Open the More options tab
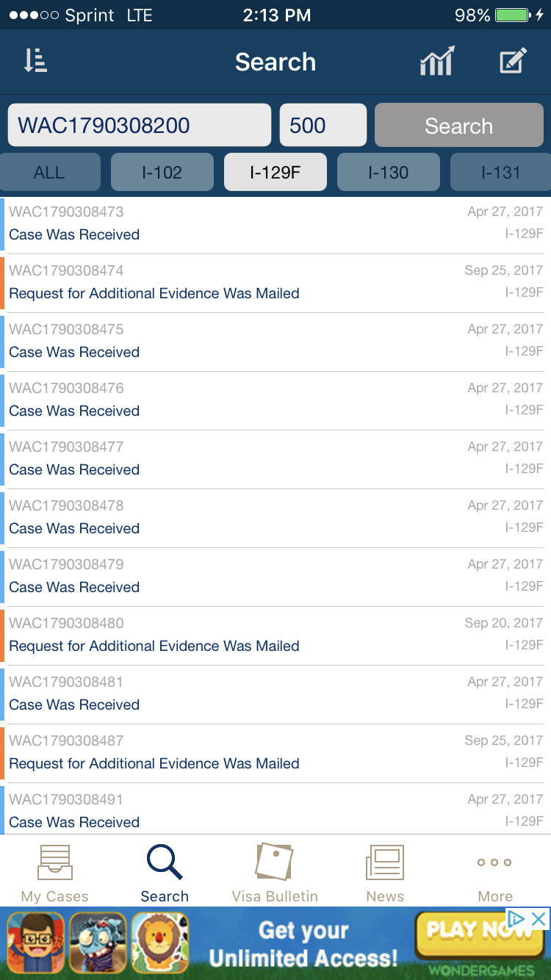 (x=494, y=873)
